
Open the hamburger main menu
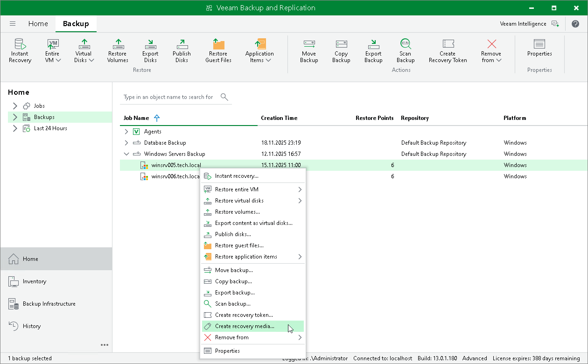click(13, 24)
